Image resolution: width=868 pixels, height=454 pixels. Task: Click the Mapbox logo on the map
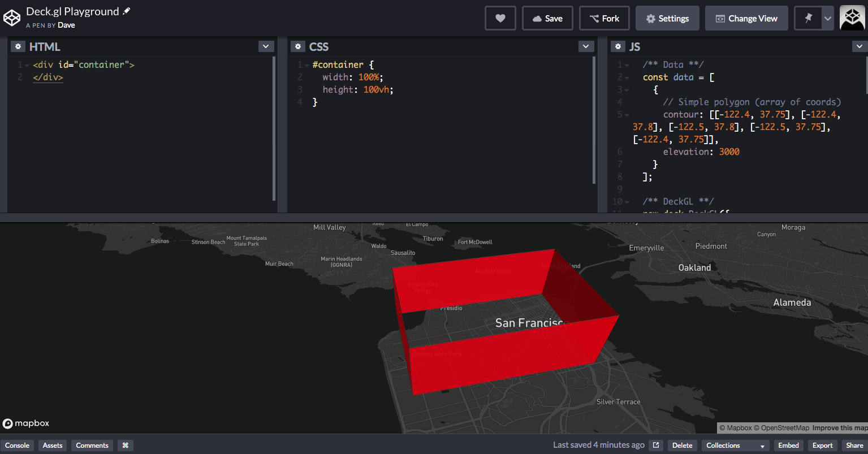coord(25,423)
